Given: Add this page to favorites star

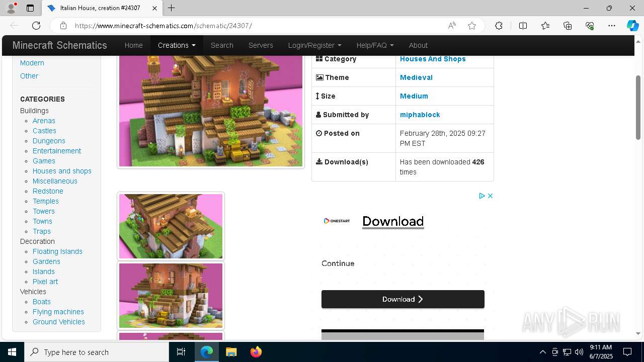Looking at the screenshot, I should point(472,26).
